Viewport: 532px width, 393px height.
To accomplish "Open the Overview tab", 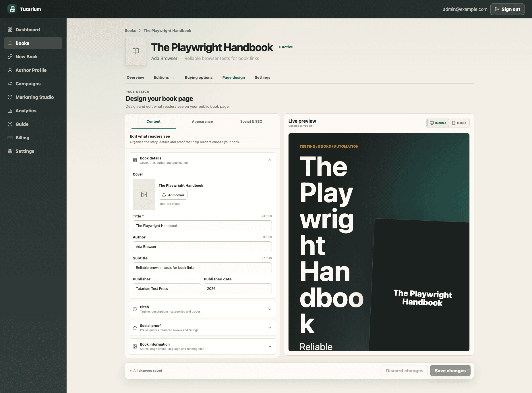I will tap(136, 77).
